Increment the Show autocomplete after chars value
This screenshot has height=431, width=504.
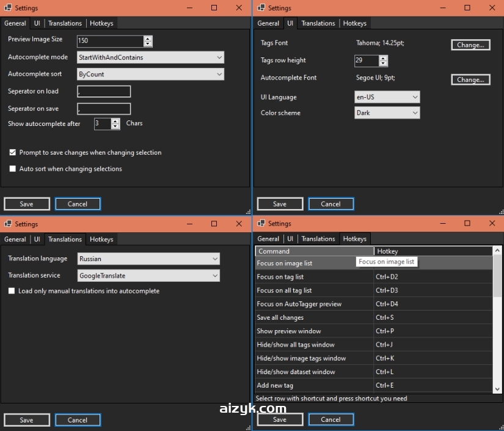114,121
